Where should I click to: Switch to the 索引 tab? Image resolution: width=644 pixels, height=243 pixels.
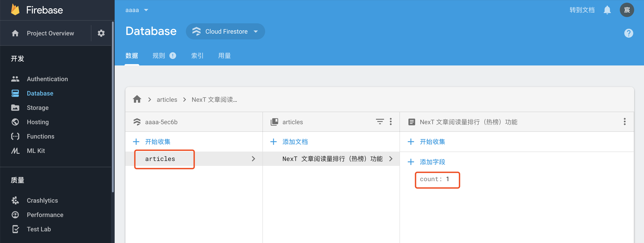[x=197, y=56]
